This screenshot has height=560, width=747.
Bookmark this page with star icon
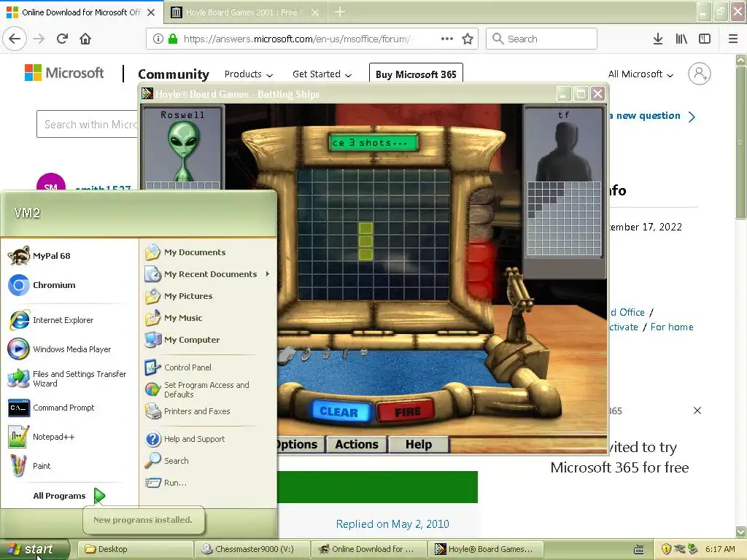[468, 39]
